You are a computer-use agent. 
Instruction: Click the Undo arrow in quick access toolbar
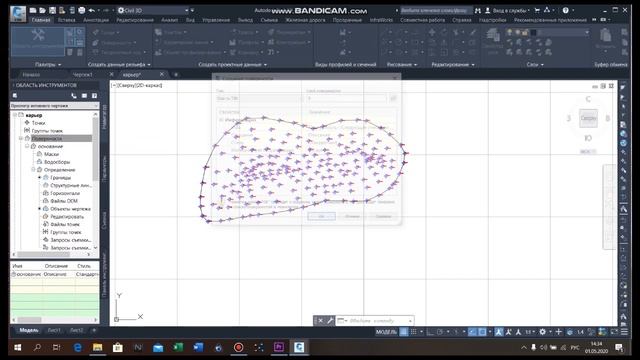(91, 10)
